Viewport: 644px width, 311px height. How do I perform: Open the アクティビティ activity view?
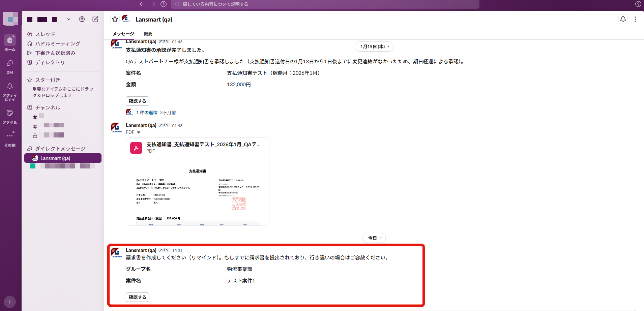click(x=10, y=91)
